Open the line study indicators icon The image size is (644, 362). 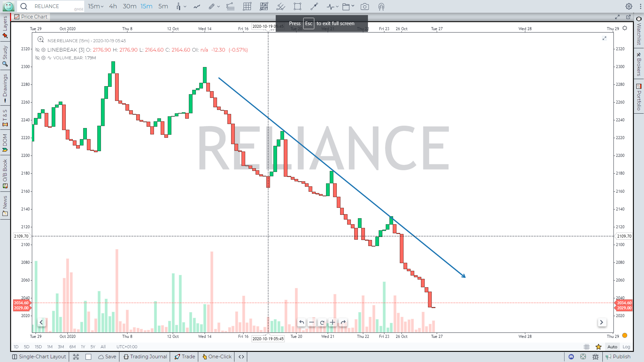[197, 6]
